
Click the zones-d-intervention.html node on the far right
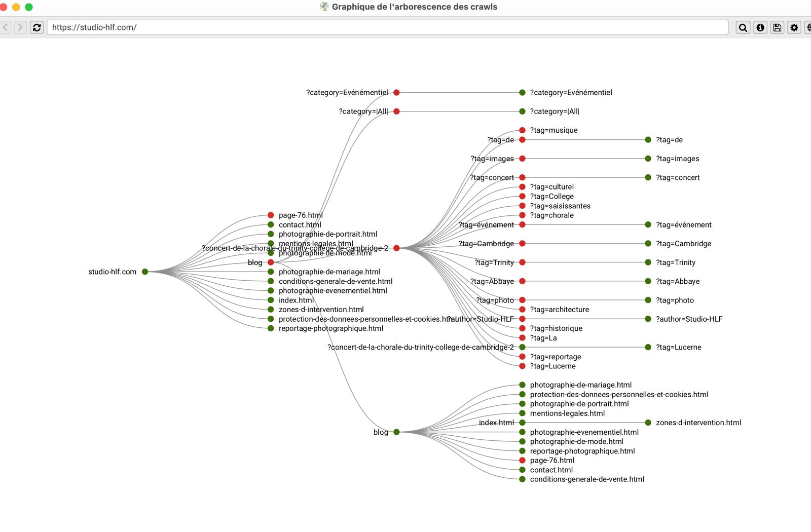tap(648, 423)
